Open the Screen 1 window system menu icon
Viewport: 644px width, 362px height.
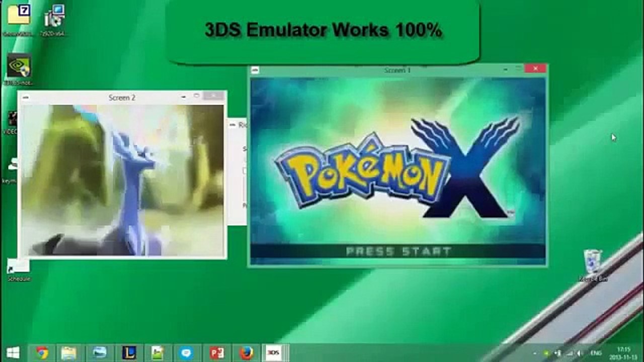pos(255,70)
